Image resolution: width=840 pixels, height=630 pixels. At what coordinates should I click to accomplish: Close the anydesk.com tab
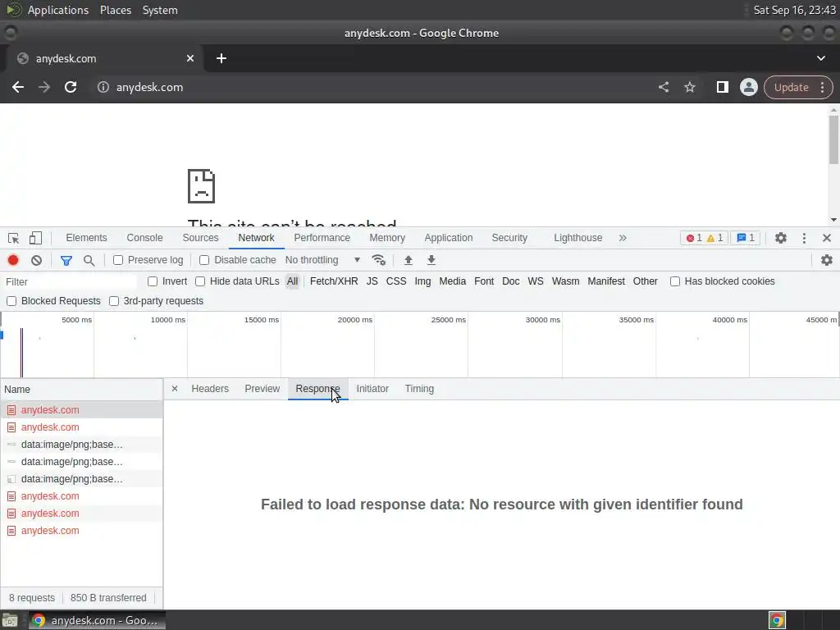190,58
